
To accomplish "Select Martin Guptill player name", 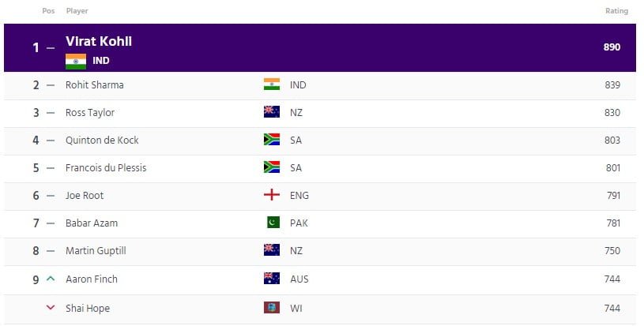I will coord(96,250).
